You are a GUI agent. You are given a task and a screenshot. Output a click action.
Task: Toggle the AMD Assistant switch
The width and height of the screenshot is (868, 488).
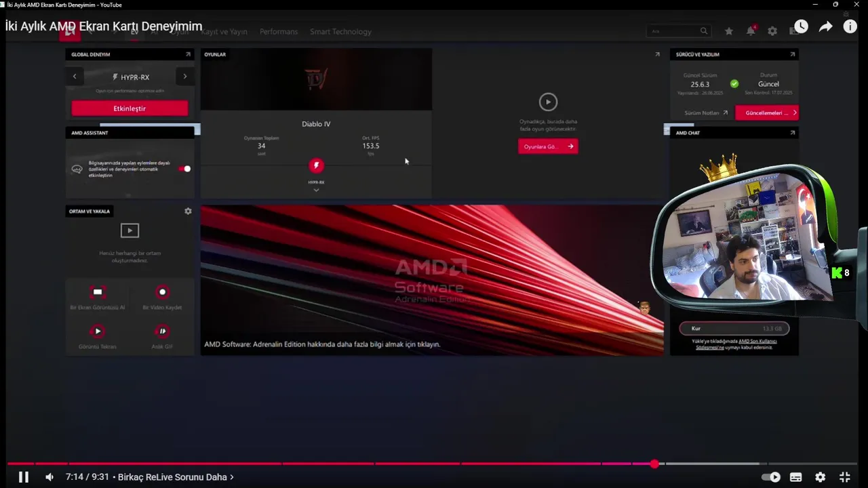[x=184, y=169]
